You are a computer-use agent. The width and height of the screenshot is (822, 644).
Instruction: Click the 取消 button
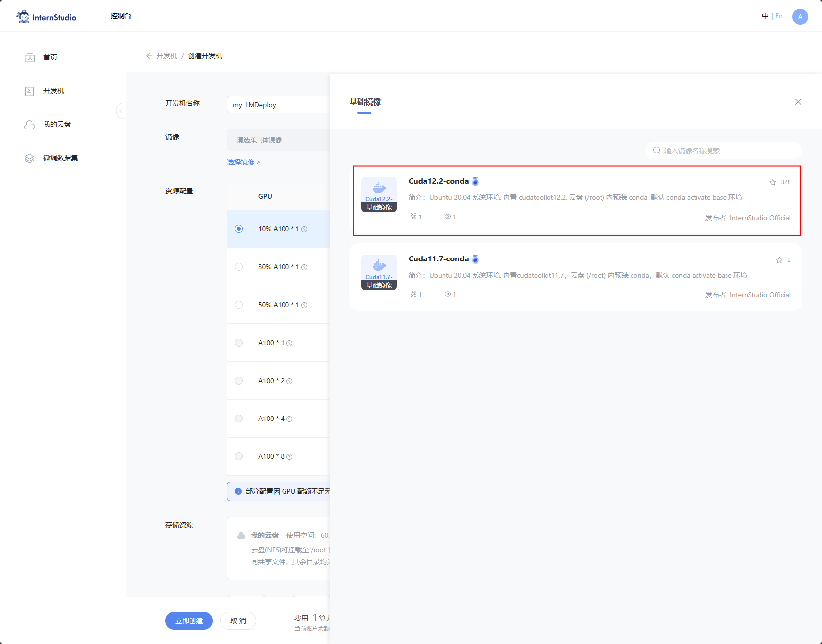click(238, 621)
